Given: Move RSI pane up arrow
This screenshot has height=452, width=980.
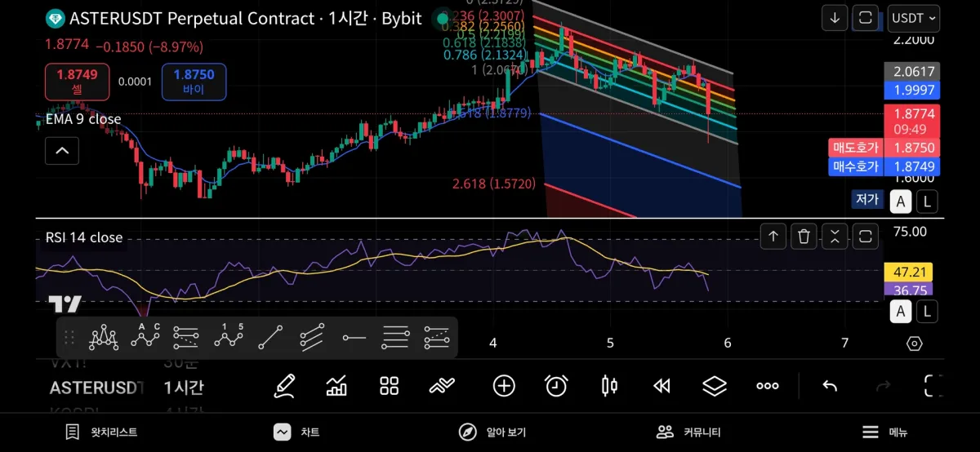Looking at the screenshot, I should pos(773,237).
